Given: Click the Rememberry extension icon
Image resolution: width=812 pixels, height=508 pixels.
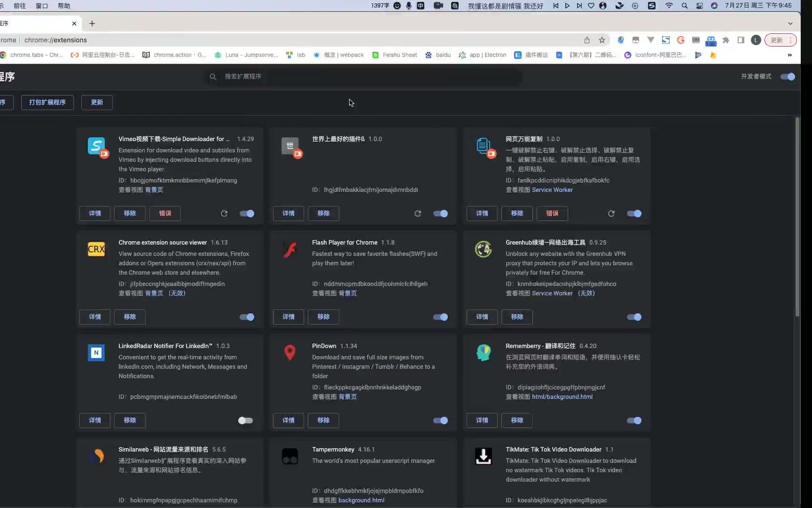Looking at the screenshot, I should point(484,353).
